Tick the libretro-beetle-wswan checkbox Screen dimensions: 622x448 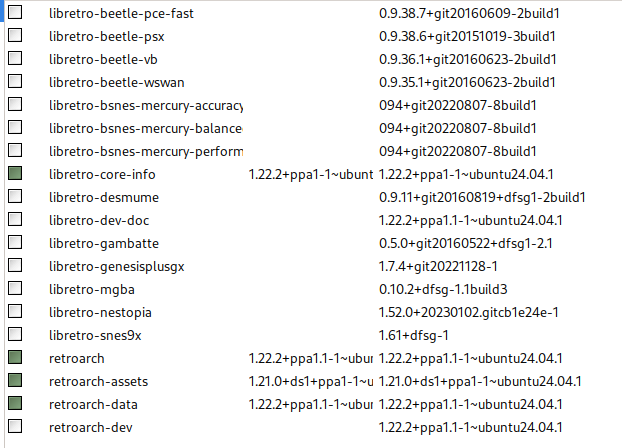(x=15, y=82)
